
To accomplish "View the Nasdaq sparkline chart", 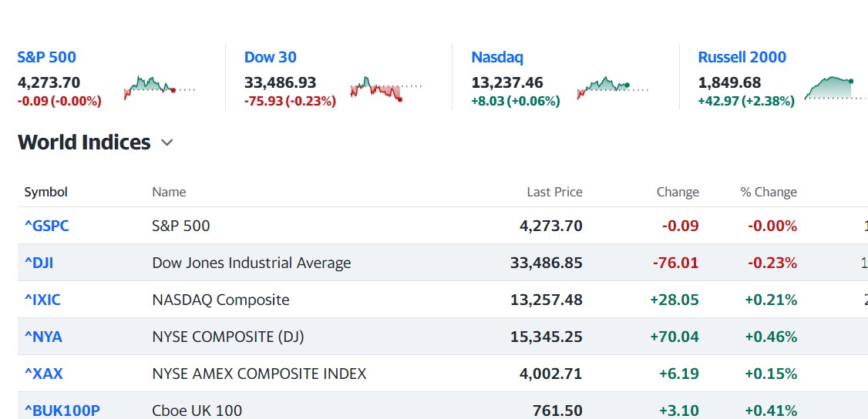I will coord(612,87).
